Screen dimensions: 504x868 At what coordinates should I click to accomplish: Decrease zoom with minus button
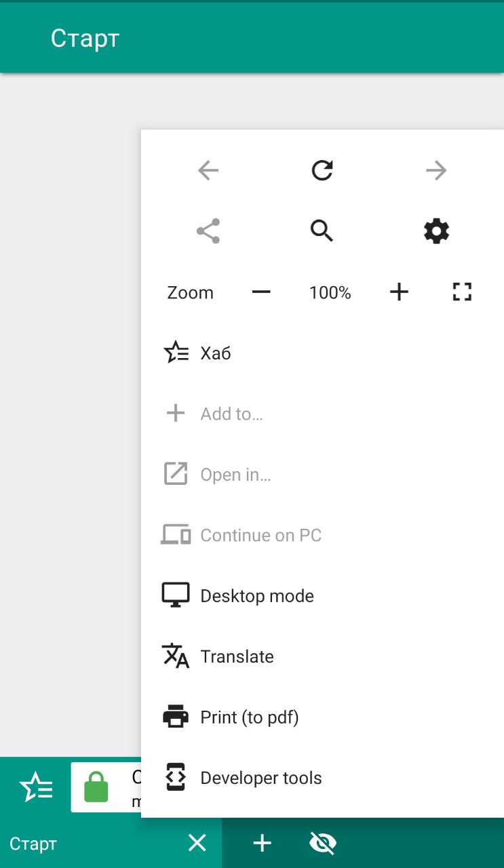point(261,292)
